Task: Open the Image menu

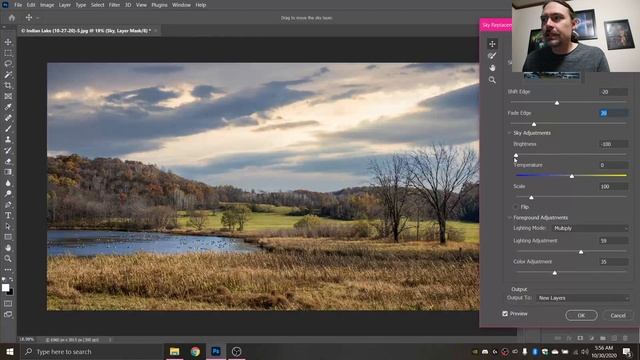Action: [x=47, y=5]
